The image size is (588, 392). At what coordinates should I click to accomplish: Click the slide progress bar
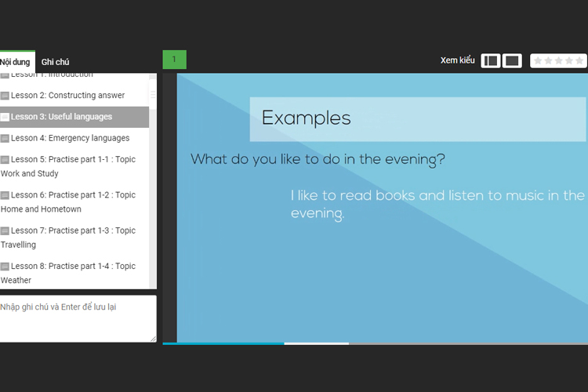tap(375, 343)
